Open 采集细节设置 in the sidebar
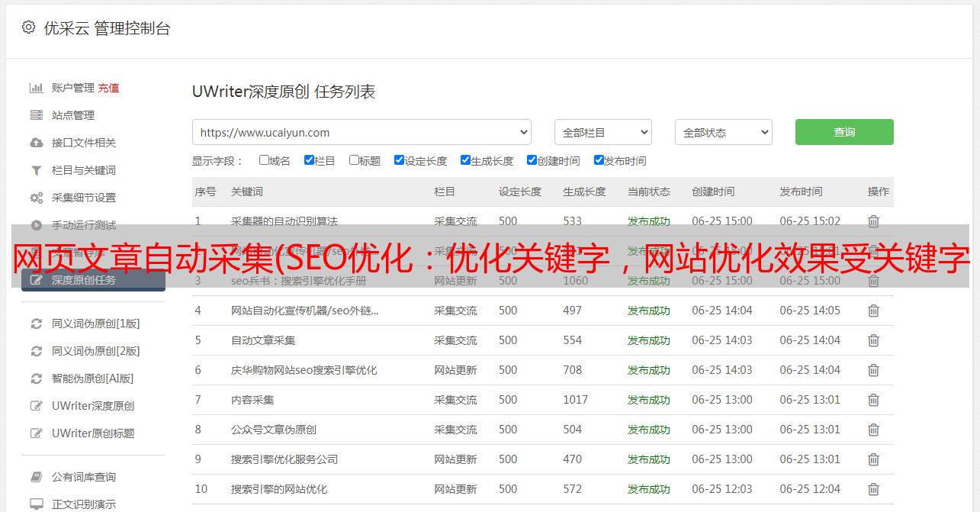980x512 pixels. (x=84, y=198)
